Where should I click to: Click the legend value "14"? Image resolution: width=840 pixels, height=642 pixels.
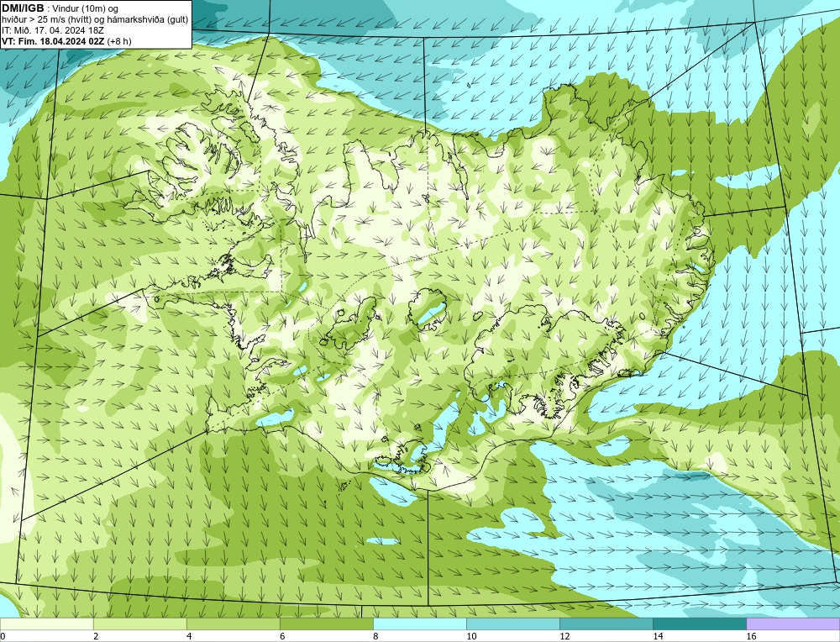pos(658,636)
